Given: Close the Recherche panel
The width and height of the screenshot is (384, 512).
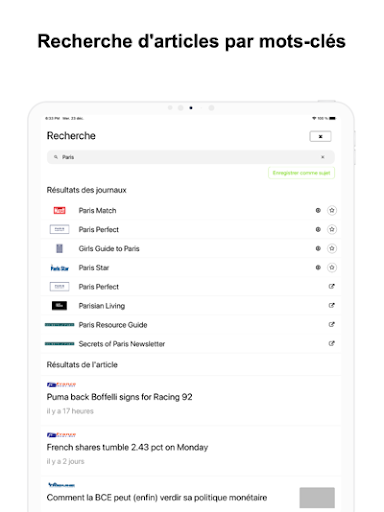Looking at the screenshot, I should pyautogui.click(x=320, y=136).
